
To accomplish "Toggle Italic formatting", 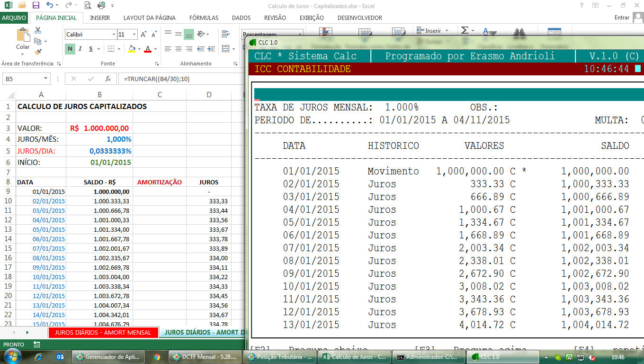I will click(x=80, y=49).
